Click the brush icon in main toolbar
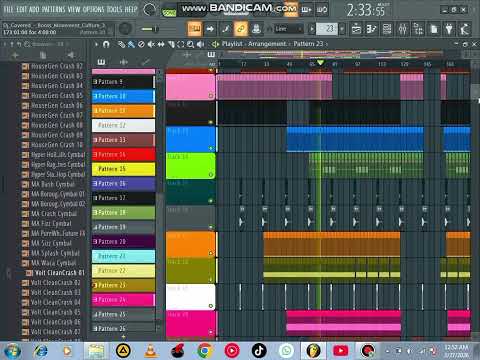 pos(226,29)
